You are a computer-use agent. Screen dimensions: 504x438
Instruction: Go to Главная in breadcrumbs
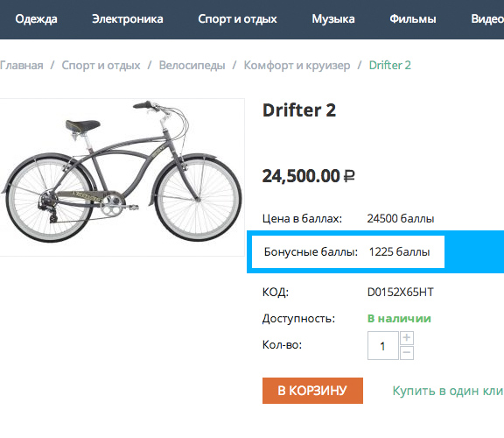point(22,66)
